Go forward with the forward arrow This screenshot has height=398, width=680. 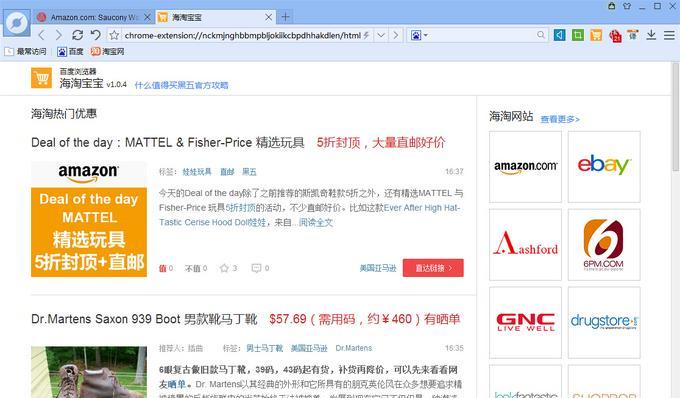(59, 35)
